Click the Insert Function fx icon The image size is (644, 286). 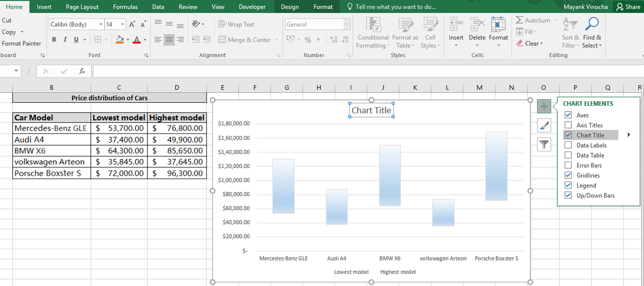tap(82, 71)
